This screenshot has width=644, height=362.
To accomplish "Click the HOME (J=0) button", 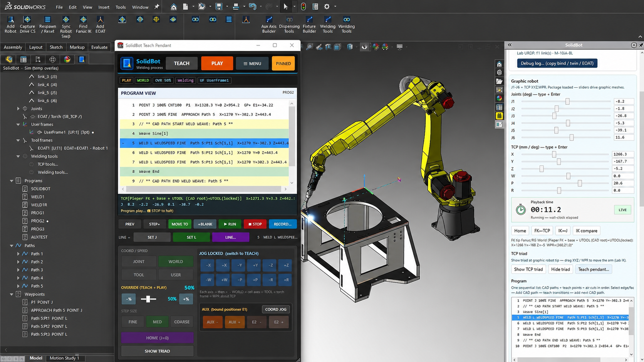I will (157, 338).
